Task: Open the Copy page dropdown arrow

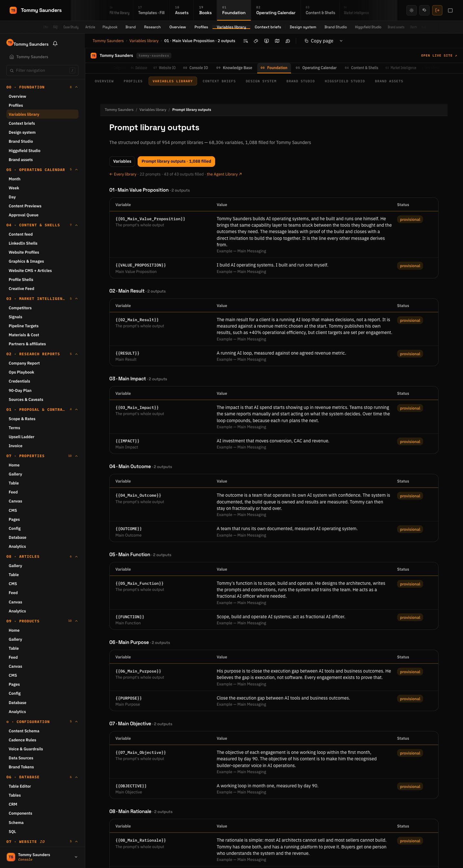Action: point(341,41)
